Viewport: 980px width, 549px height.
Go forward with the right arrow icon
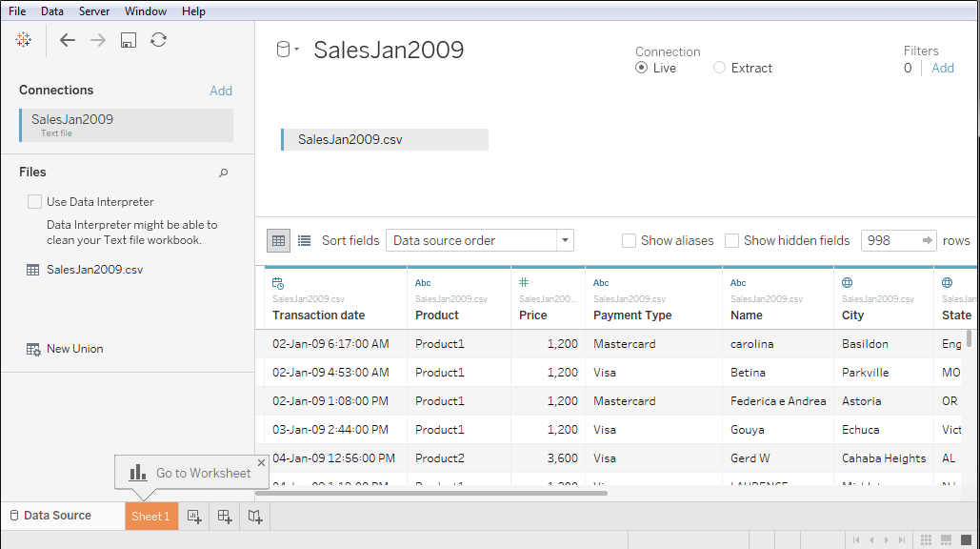click(98, 40)
